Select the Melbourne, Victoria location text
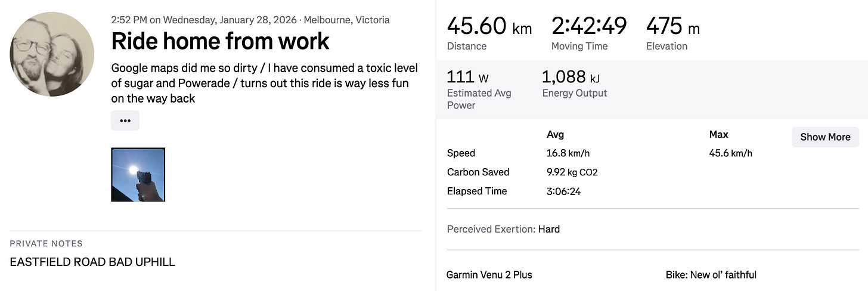Viewport: 868px width, 291px height. pos(347,20)
